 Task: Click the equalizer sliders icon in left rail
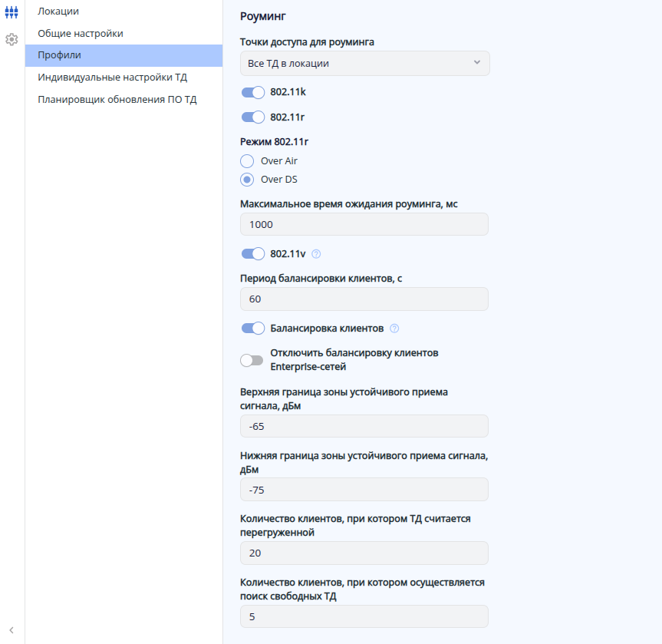point(12,13)
